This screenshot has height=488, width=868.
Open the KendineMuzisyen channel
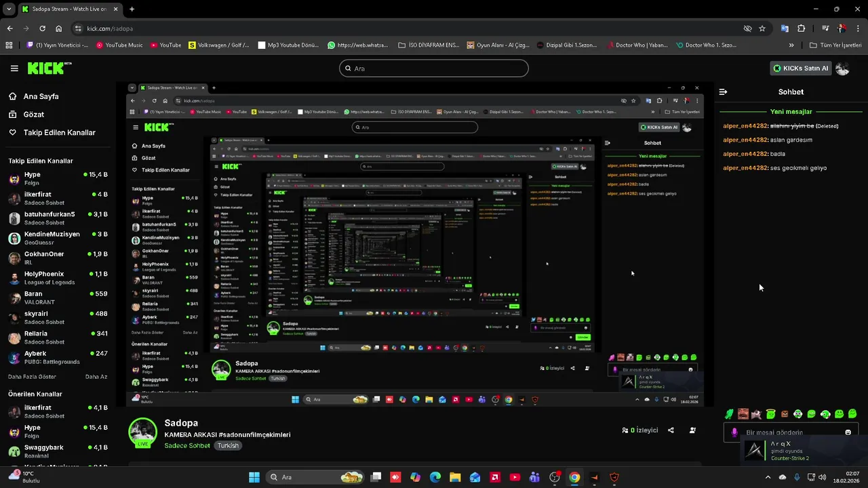(x=58, y=238)
